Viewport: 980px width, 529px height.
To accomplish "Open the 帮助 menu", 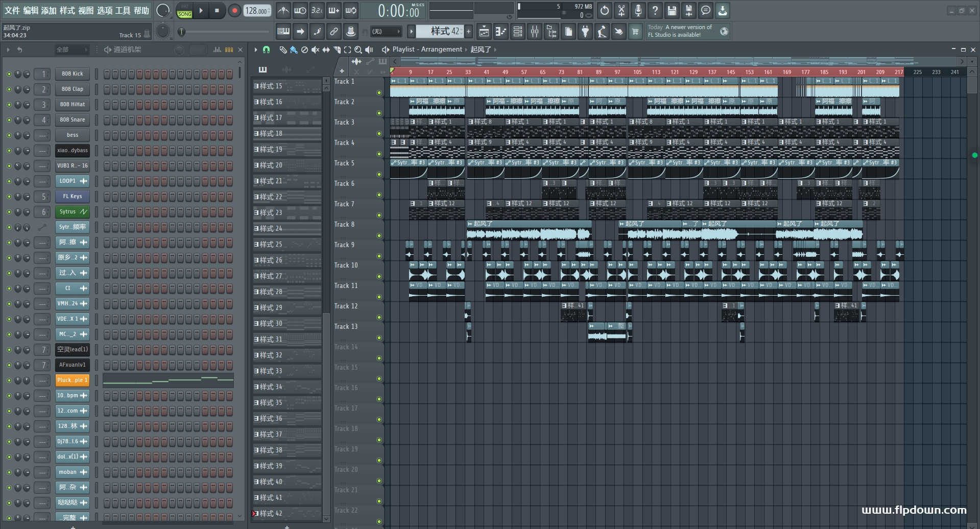I will tap(141, 10).
